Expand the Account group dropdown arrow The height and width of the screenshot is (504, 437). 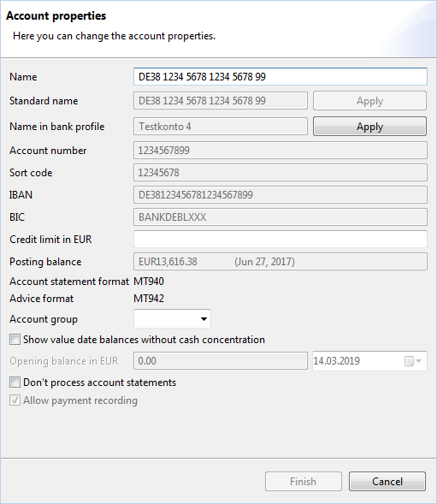coord(204,319)
